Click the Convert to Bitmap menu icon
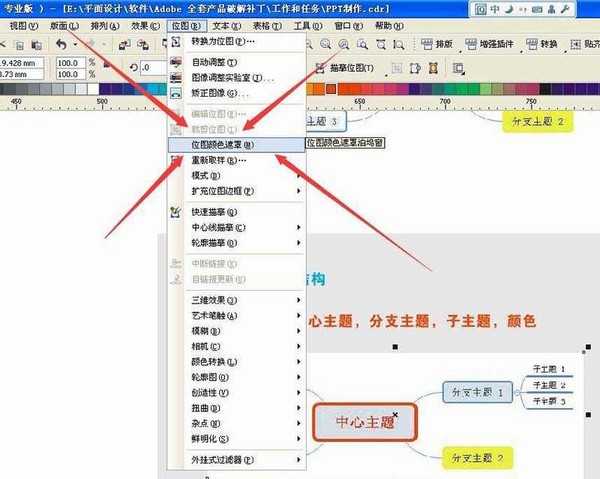Screen dimensions: 600x479 pos(176,41)
